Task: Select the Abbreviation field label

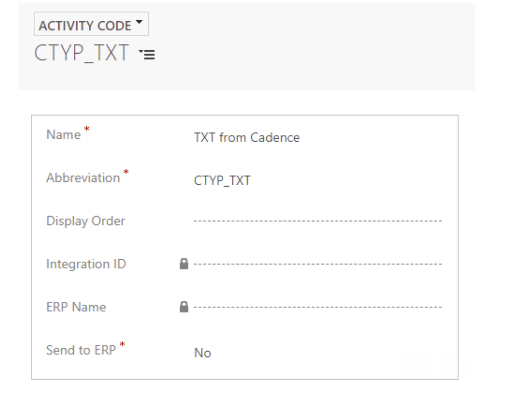Action: coord(83,178)
